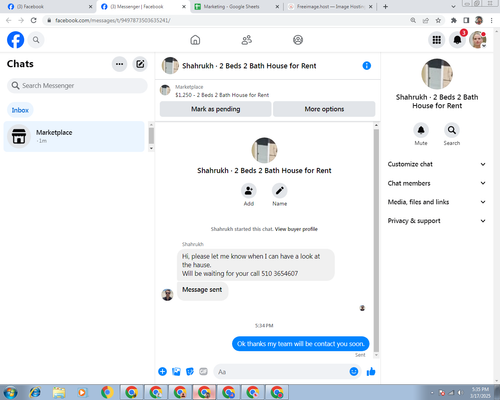The width and height of the screenshot is (500, 400).
Task: Open Windows Explorer folder from taskbar
Action: 59,393
